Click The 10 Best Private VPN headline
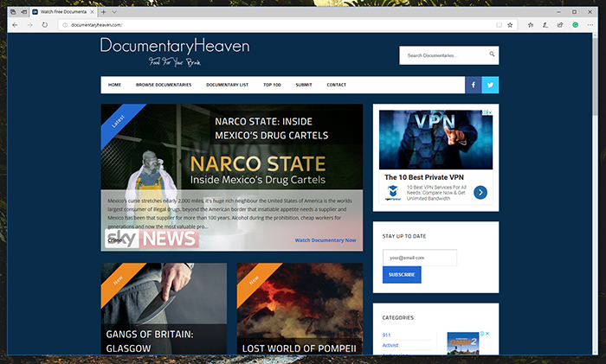606x364 pixels. (424, 177)
